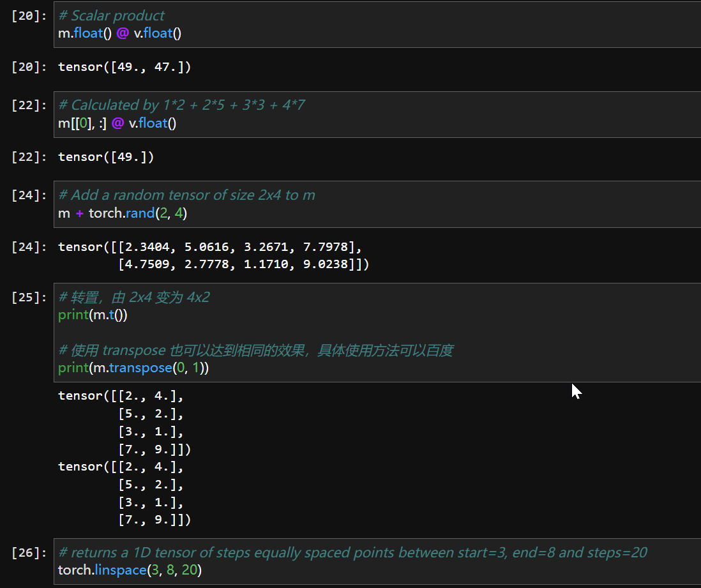This screenshot has width=701, height=588.
Task: Click output text tensor([49.])
Action: (106, 157)
